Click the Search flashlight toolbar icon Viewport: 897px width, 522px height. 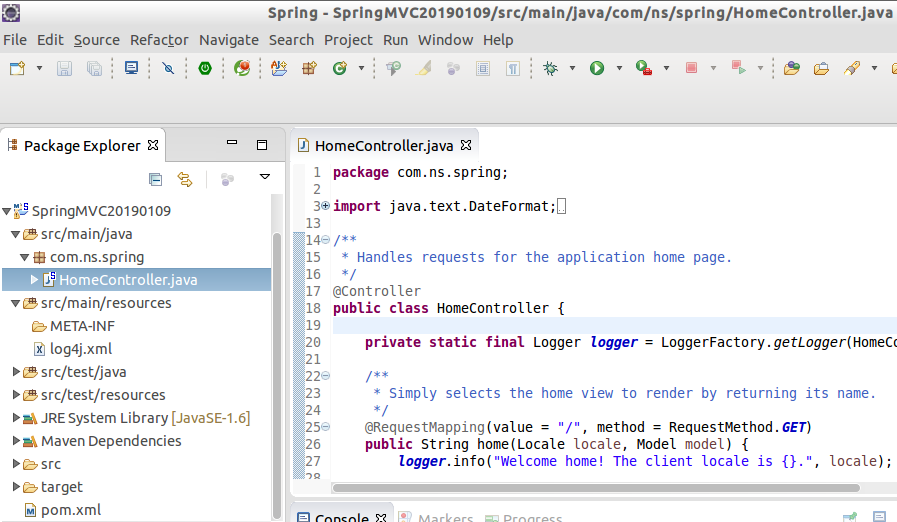pos(852,69)
